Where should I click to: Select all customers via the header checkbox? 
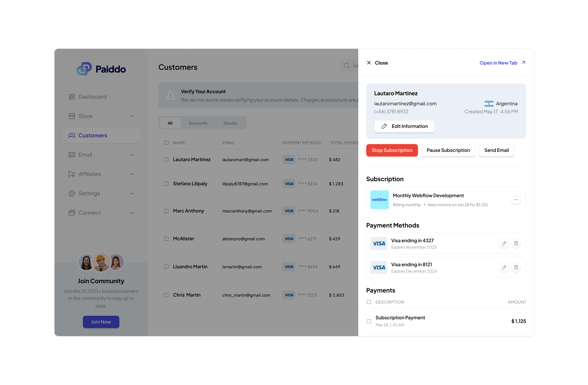click(166, 142)
